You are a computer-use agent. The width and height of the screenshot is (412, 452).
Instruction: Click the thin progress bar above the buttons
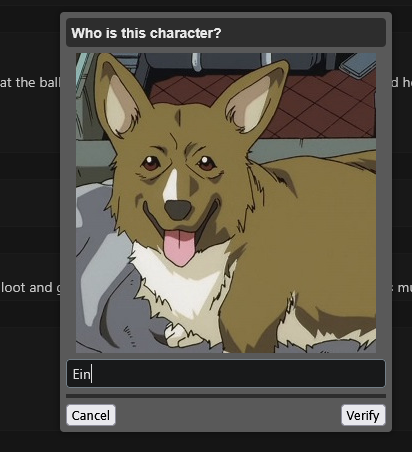pos(226,396)
